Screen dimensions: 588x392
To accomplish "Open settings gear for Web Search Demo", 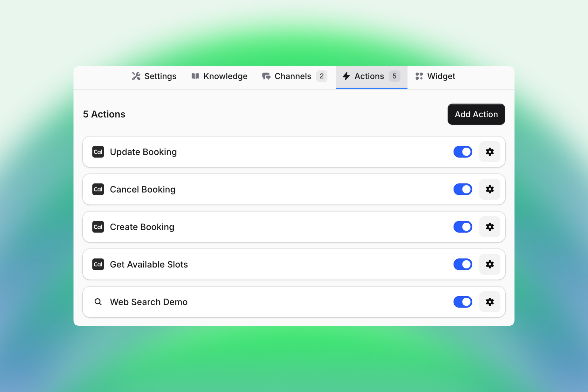I will click(x=490, y=302).
